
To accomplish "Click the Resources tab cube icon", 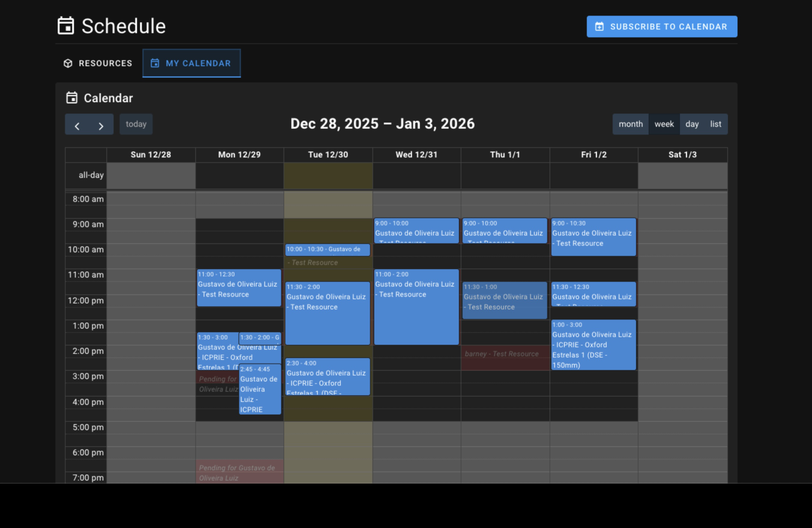I will (68, 63).
